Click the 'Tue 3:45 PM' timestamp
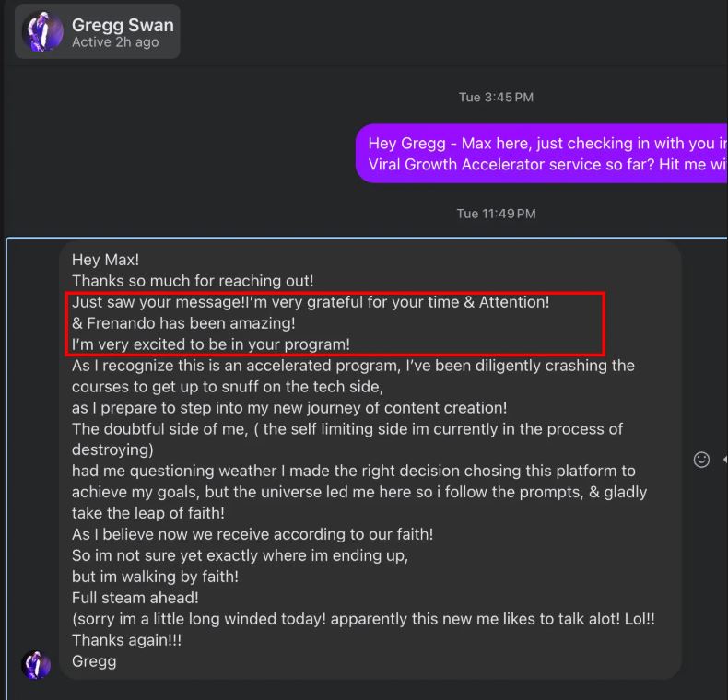This screenshot has width=728, height=700. [x=496, y=98]
